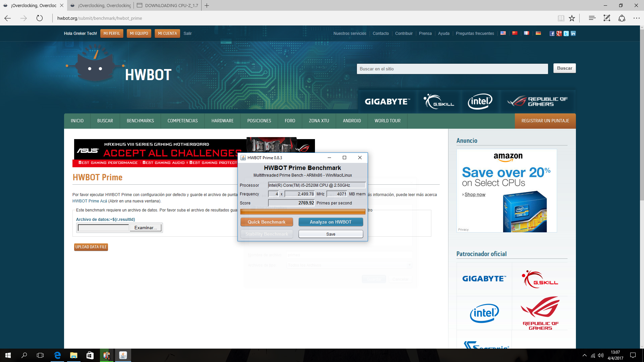This screenshot has height=362, width=644.
Task: Select the Chinese flag language
Action: click(515, 33)
